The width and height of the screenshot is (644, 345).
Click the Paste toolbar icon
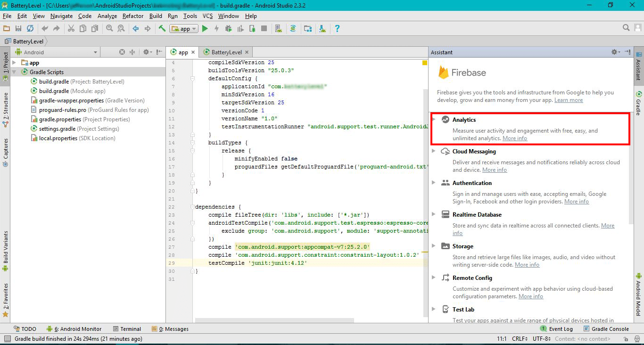pyautogui.click(x=95, y=29)
